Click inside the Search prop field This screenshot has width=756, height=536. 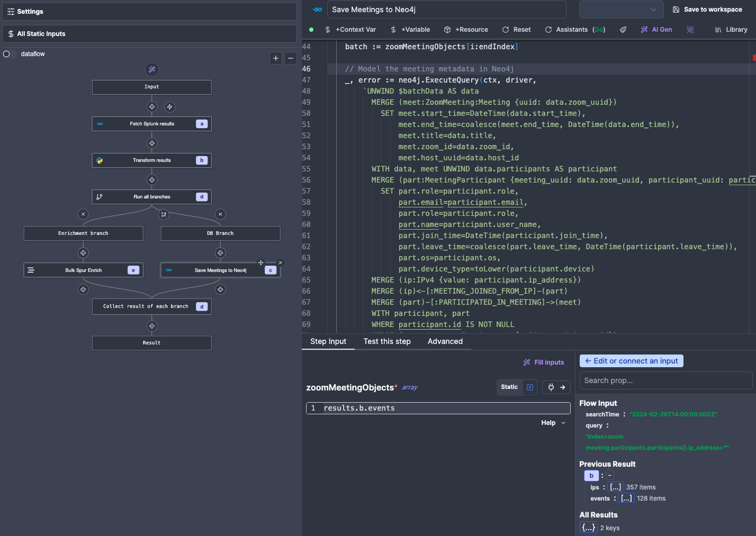click(665, 380)
